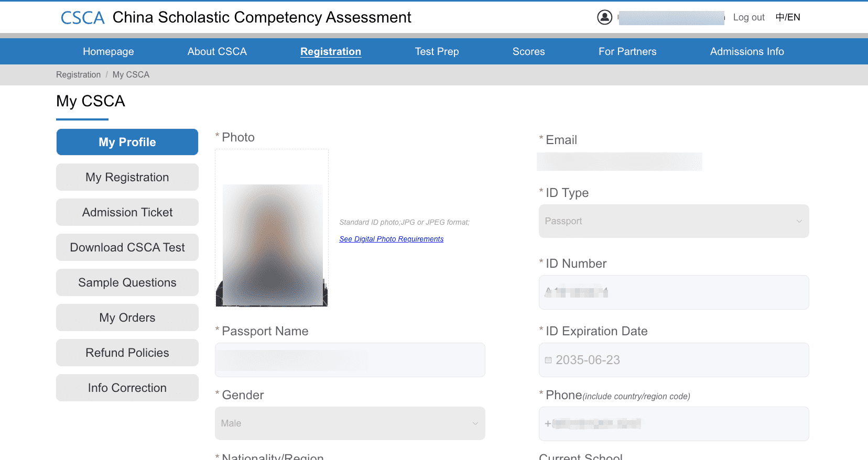This screenshot has width=868, height=460.
Task: Click the Registration breadcrumb
Action: 78,74
